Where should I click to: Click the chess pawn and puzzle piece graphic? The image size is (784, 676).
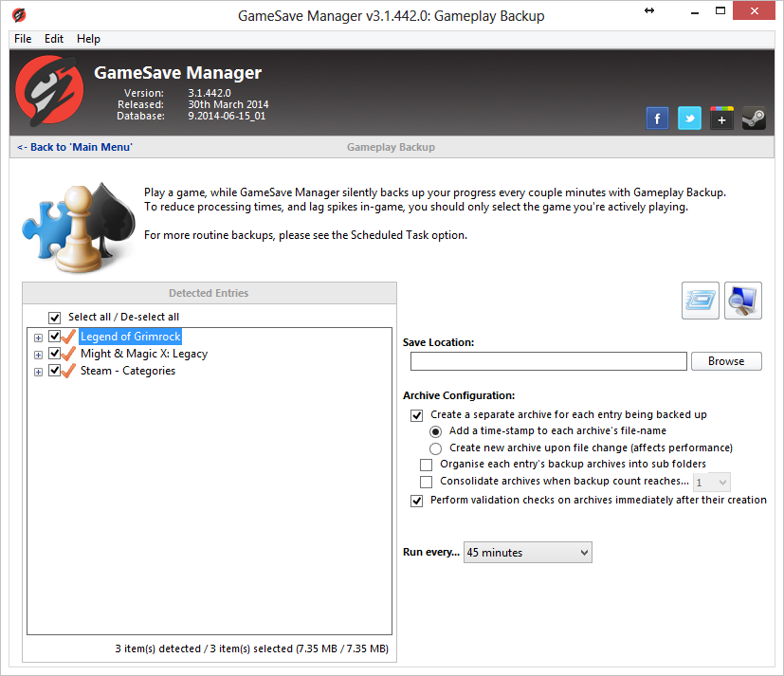(x=79, y=228)
